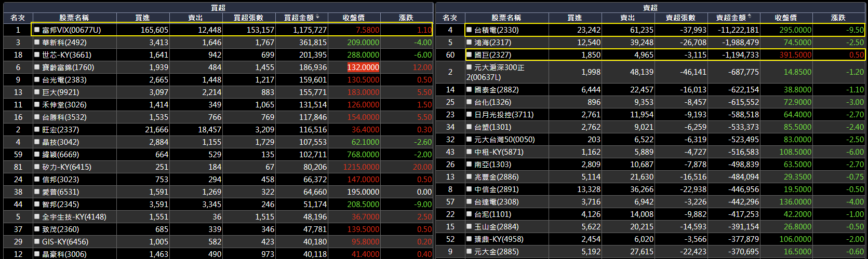Select the 賣超 panel title
This screenshot has width=868, height=259.
(x=650, y=7)
